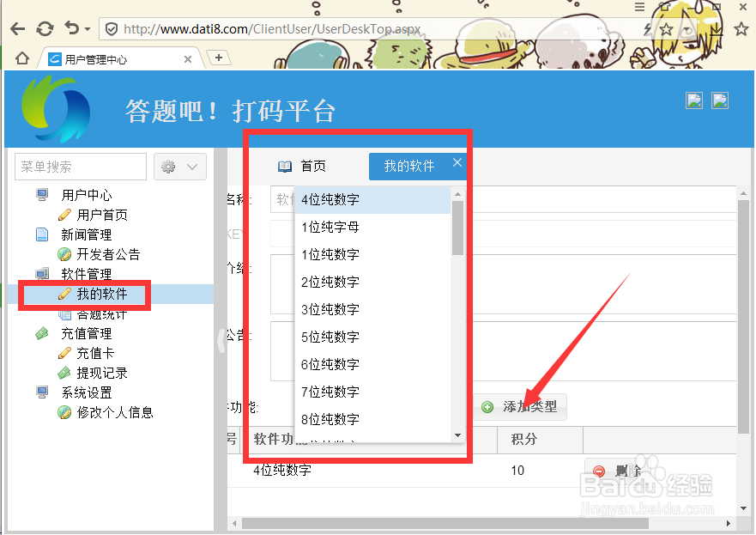Select 3位纯数字 from dropdown list

(x=372, y=310)
